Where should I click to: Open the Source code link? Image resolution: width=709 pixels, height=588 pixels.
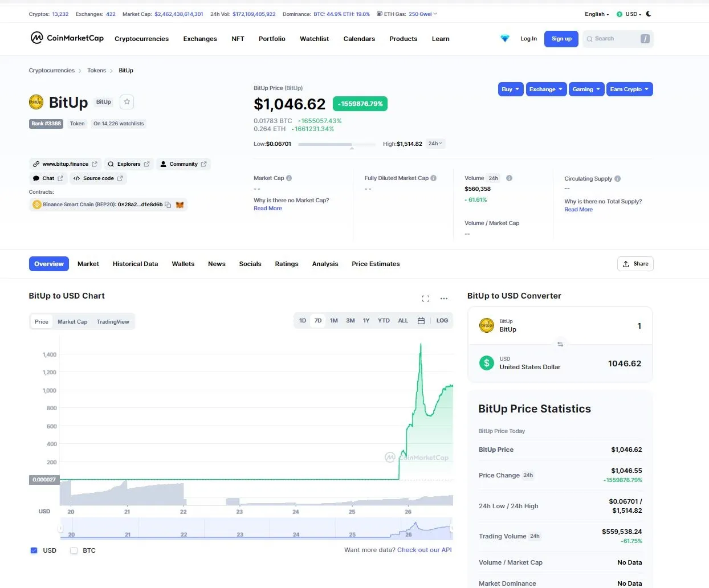coord(98,178)
